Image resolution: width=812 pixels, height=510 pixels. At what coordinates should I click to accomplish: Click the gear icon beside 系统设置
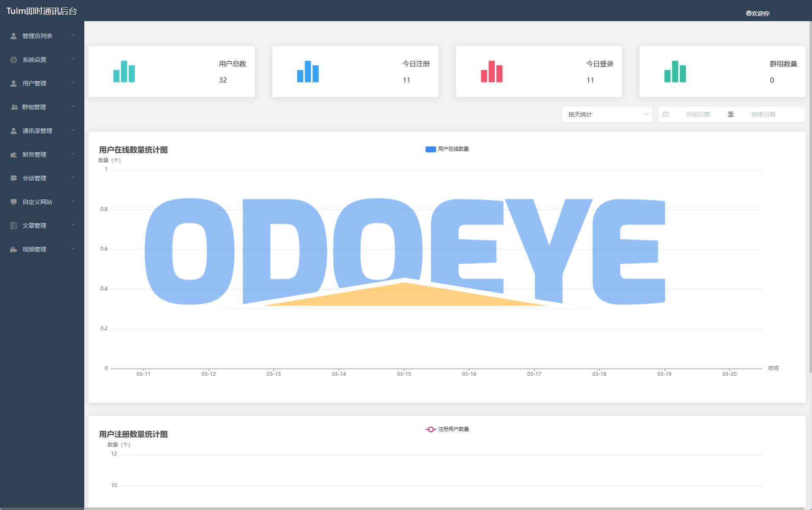(14, 60)
